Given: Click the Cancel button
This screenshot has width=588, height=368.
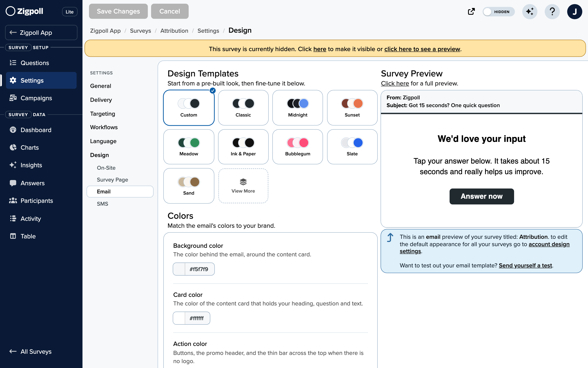Looking at the screenshot, I should click(x=170, y=11).
